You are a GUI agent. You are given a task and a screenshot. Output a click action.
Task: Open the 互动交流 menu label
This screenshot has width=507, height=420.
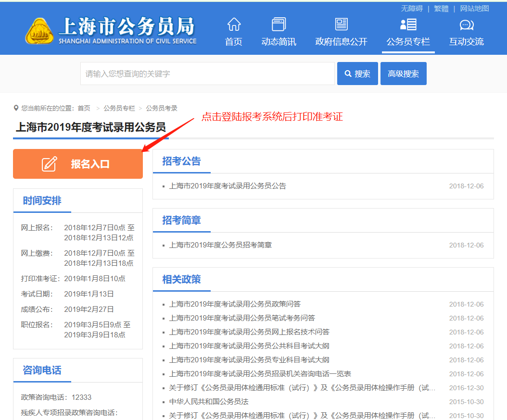466,42
